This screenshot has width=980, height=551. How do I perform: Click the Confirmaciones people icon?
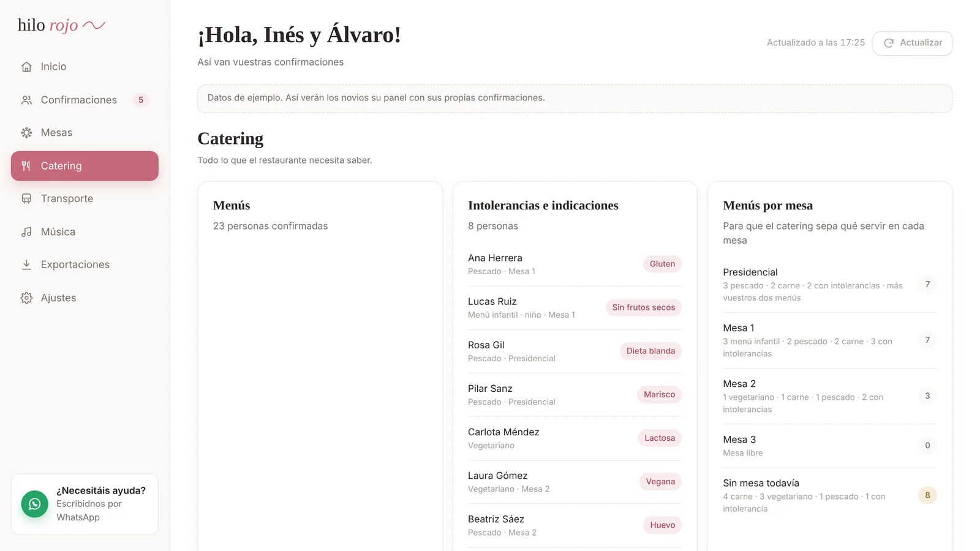point(26,100)
